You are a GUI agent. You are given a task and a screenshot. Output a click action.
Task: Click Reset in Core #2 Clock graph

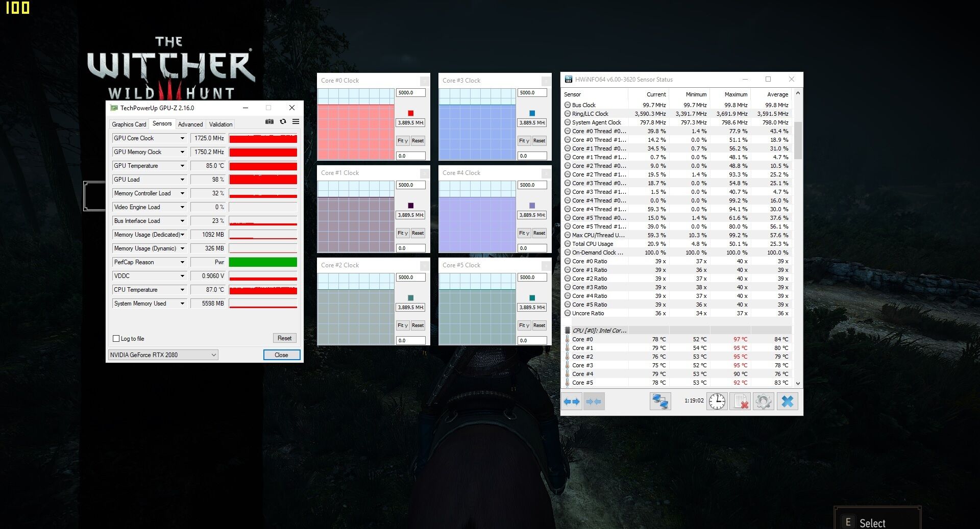pyautogui.click(x=418, y=325)
